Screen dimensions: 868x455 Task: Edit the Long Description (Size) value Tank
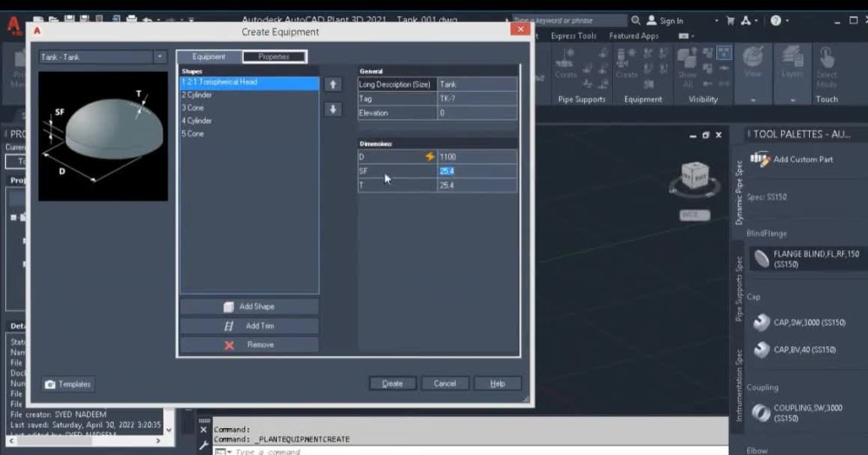477,85
